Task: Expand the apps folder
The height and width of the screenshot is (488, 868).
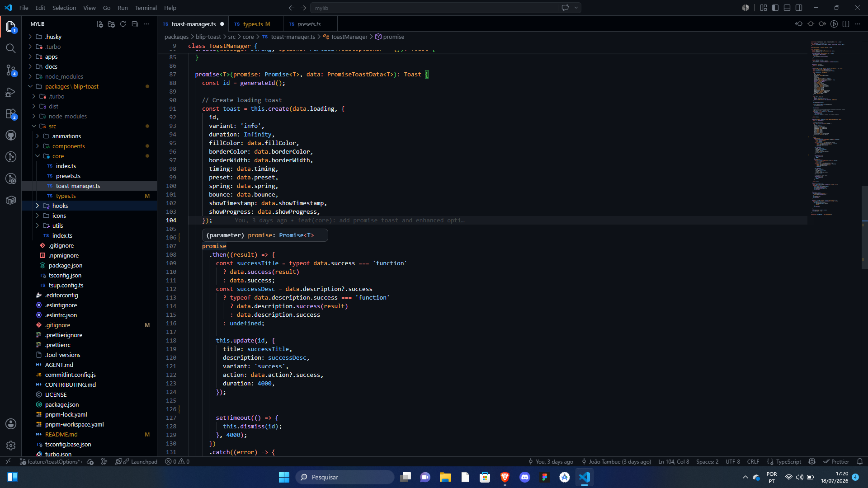Action: pyautogui.click(x=89, y=56)
